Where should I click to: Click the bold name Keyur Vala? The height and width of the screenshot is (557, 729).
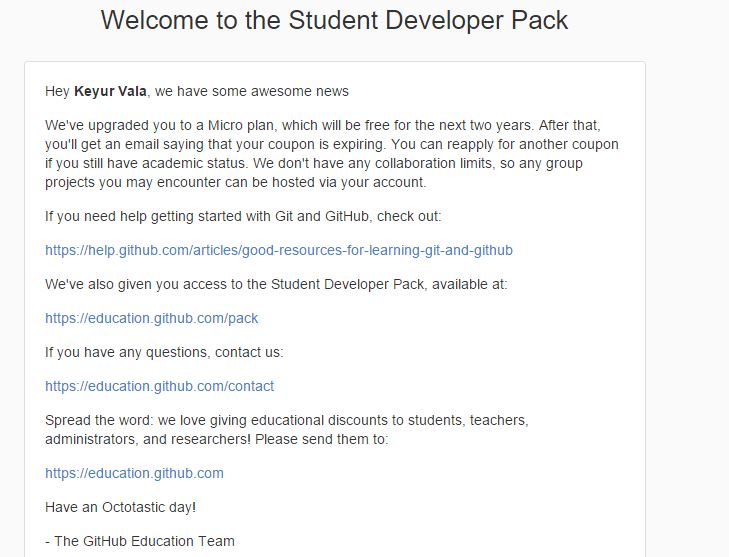pos(110,91)
